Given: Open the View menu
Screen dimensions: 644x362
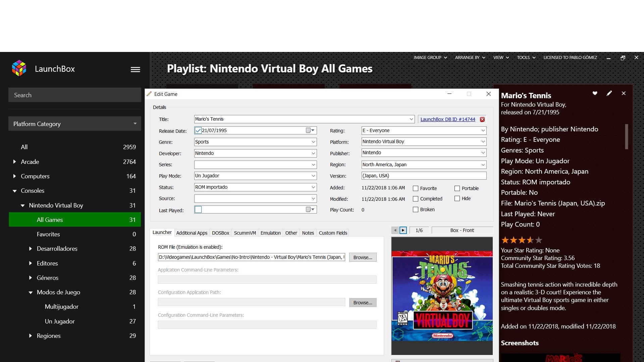Looking at the screenshot, I should click(x=501, y=58).
